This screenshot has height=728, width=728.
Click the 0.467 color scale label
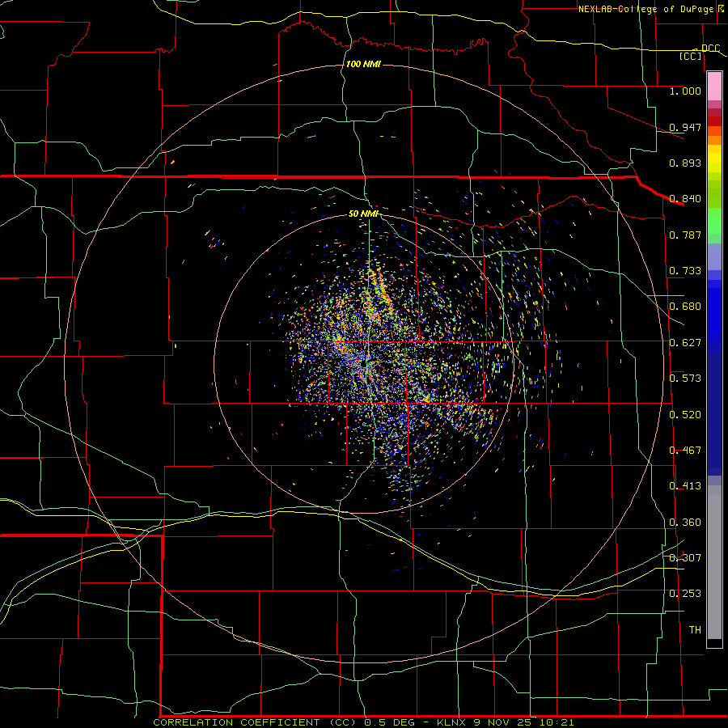[685, 451]
